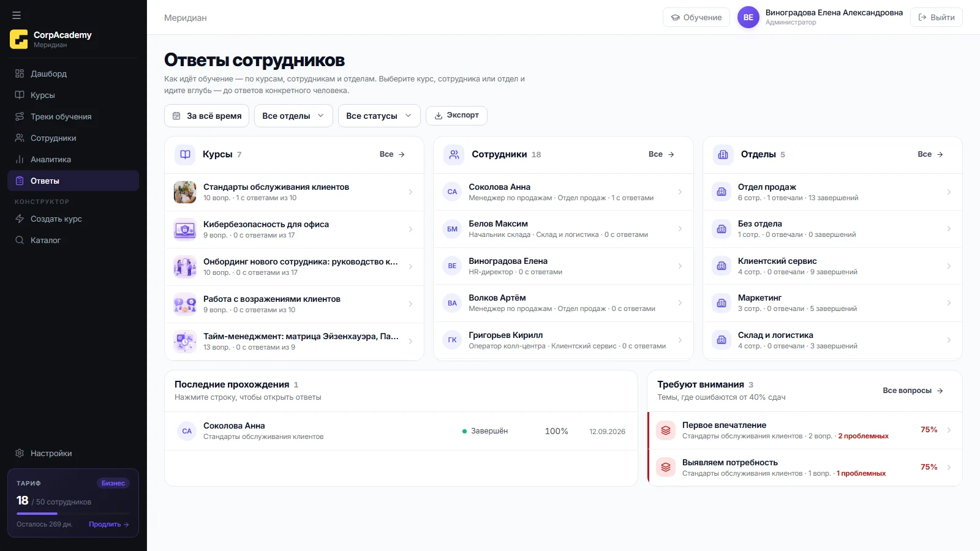Open the Тайм-менеджмент course thumbnail
This screenshot has width=980, height=551.
pos(185,342)
